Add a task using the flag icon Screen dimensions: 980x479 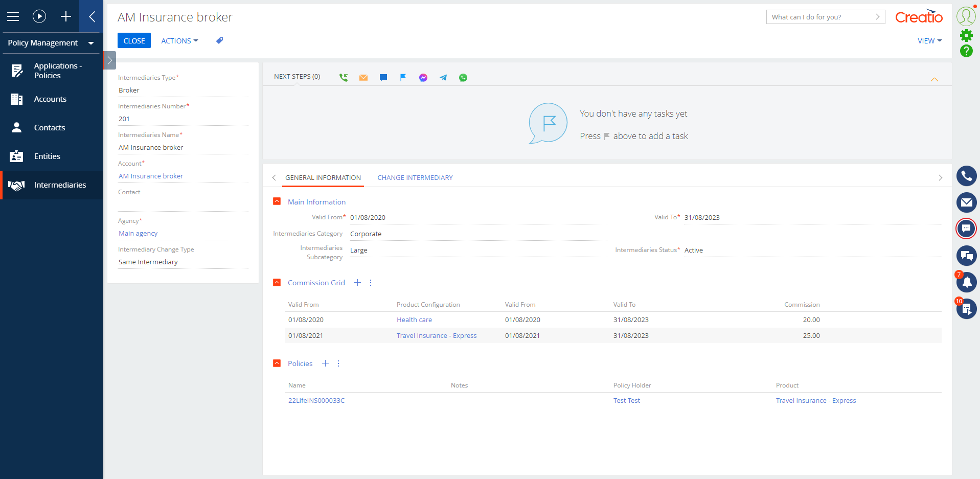403,77
